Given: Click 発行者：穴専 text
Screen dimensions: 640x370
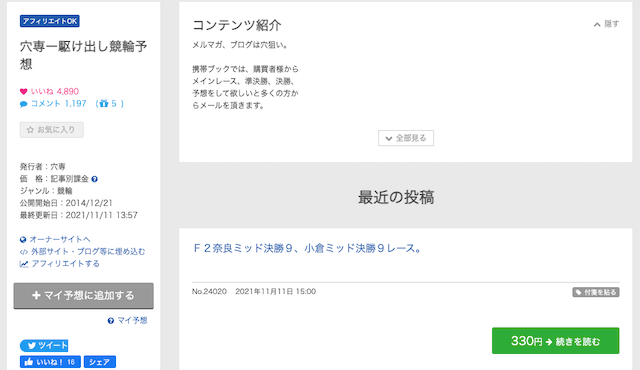Looking at the screenshot, I should [x=42, y=167].
